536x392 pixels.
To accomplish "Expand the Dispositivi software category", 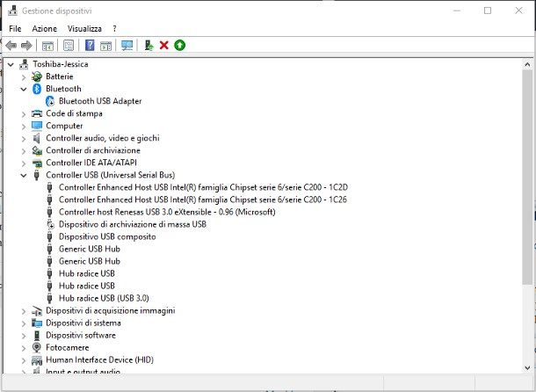I will (23, 336).
